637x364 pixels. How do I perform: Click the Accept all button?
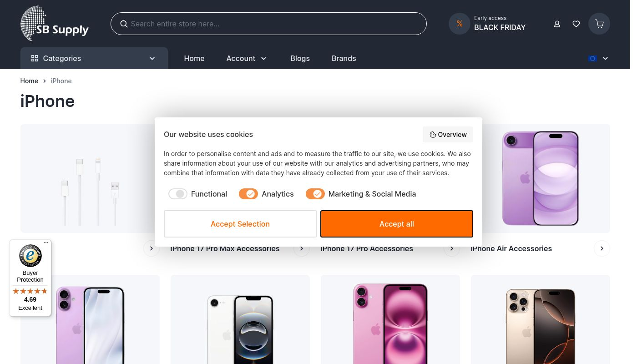click(x=396, y=224)
